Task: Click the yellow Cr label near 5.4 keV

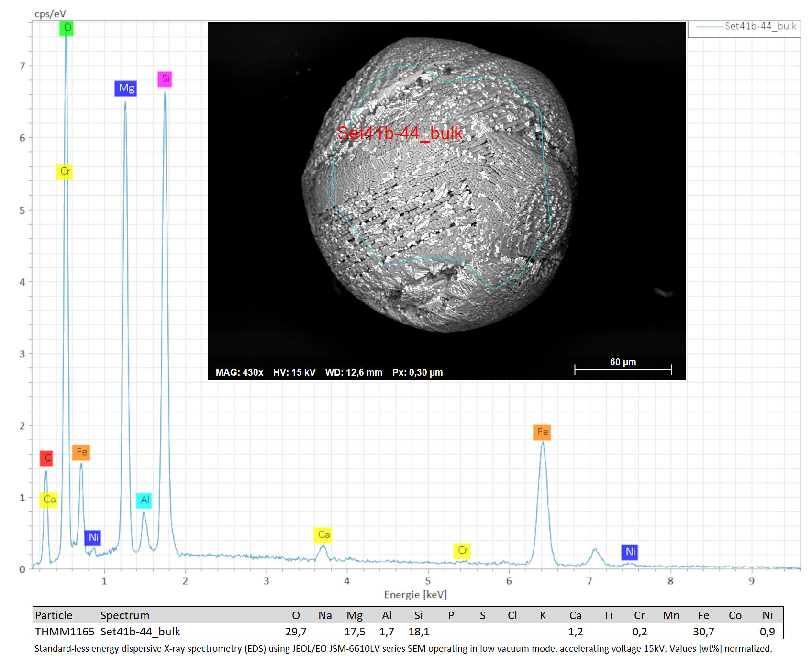Action: [x=462, y=551]
